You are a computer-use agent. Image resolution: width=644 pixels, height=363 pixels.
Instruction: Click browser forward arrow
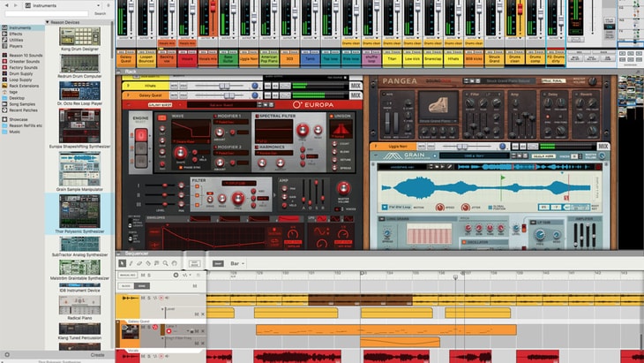tap(16, 5)
